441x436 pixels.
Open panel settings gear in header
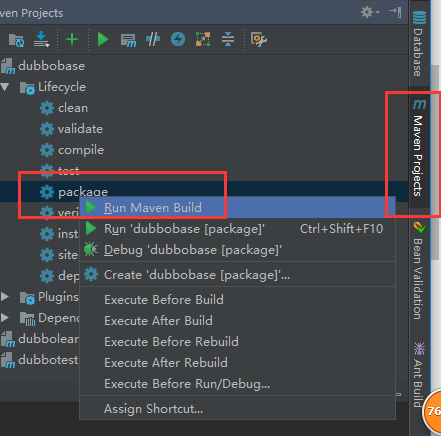370,12
